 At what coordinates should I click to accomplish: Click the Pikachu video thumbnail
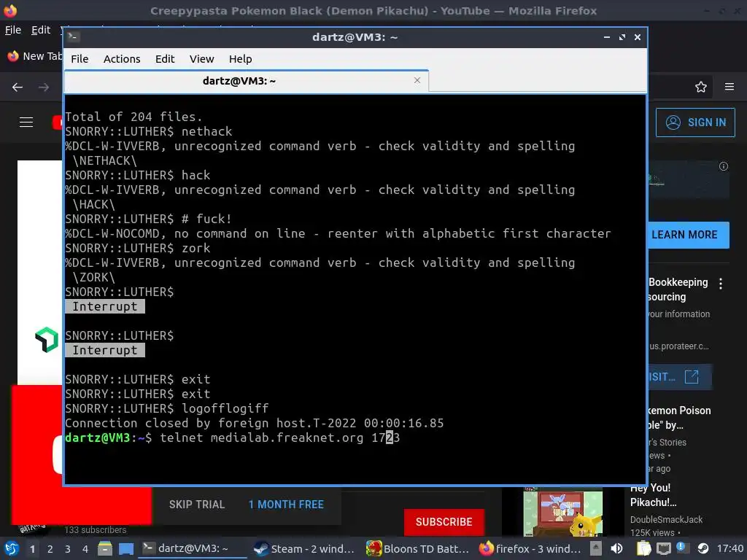point(563,512)
